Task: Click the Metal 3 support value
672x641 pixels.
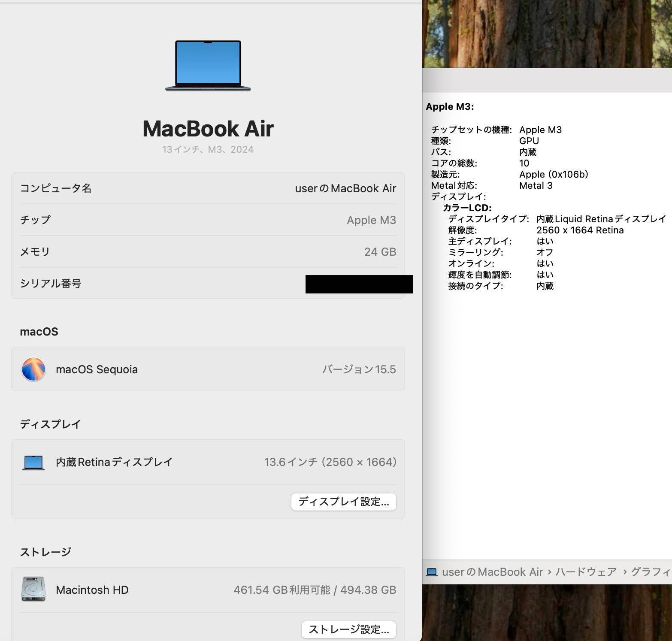Action: click(536, 186)
